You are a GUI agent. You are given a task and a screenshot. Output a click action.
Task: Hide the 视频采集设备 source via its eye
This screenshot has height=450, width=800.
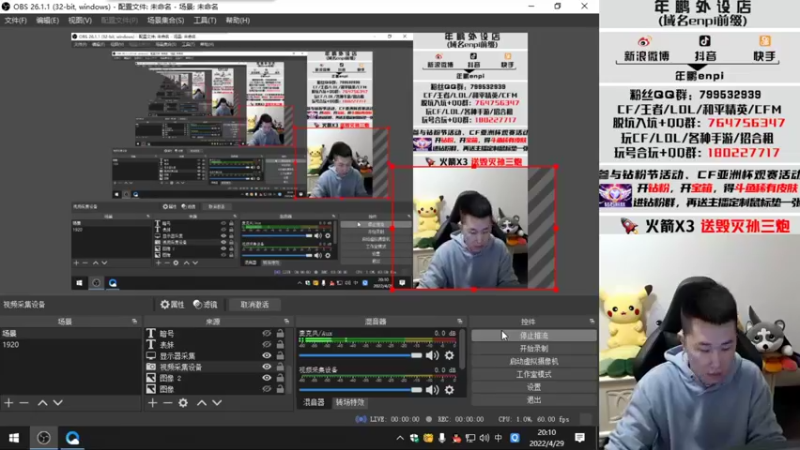[x=266, y=367]
